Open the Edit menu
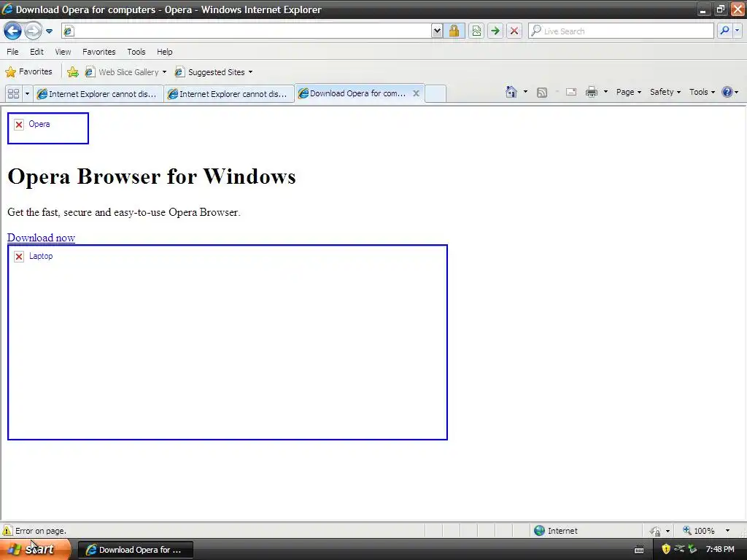Screen dimensions: 747x560 (x=36, y=52)
